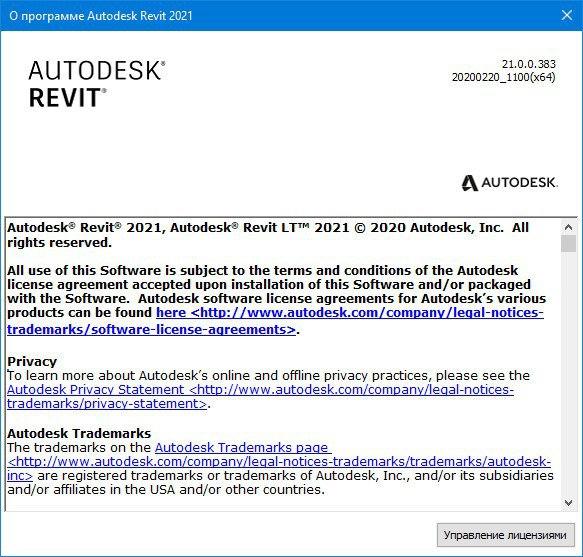Click the scrollbar down arrow
The image size is (583, 557).
(x=568, y=503)
